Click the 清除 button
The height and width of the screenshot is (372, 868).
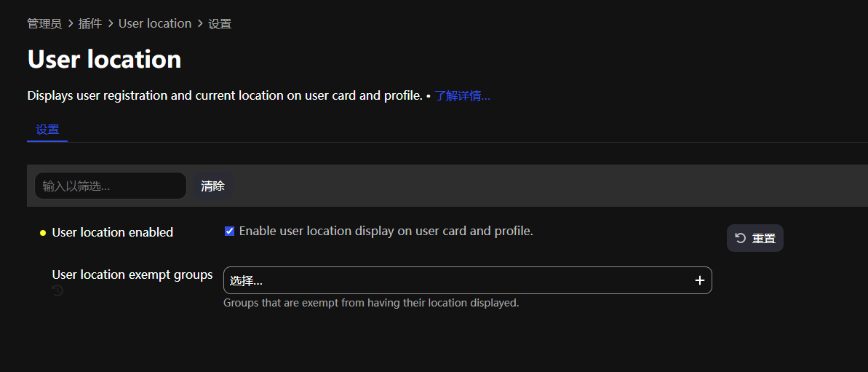[x=212, y=186]
